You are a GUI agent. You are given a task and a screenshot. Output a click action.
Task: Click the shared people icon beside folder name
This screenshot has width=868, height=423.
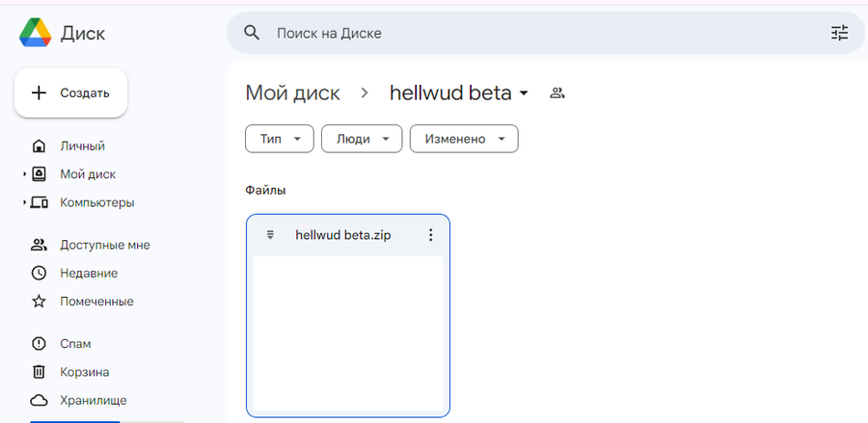(556, 93)
